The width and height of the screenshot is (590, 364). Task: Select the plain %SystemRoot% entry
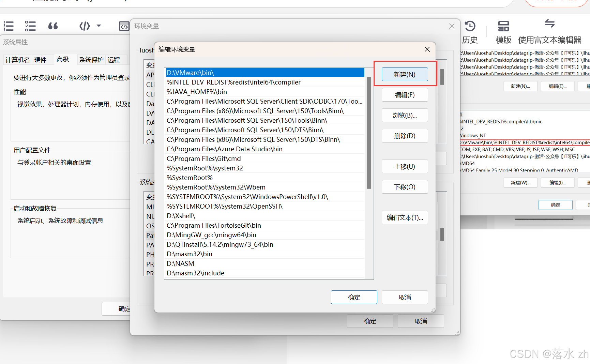click(x=265, y=178)
